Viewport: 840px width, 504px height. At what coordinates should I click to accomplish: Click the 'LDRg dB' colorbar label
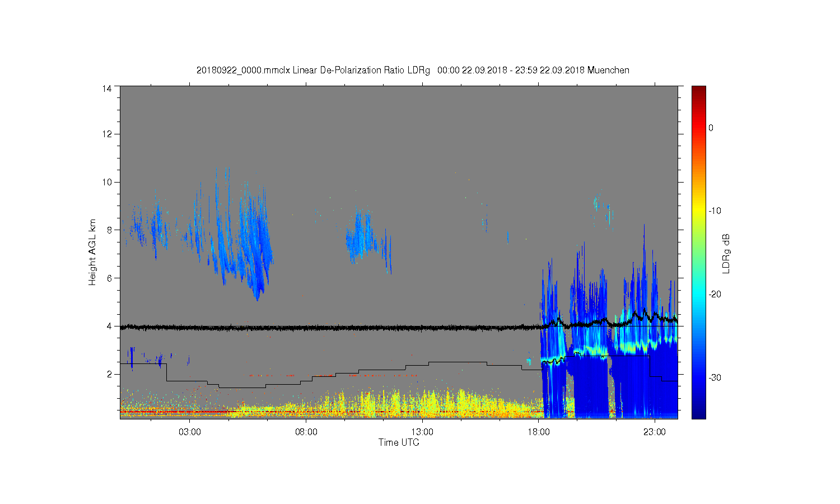coord(726,253)
